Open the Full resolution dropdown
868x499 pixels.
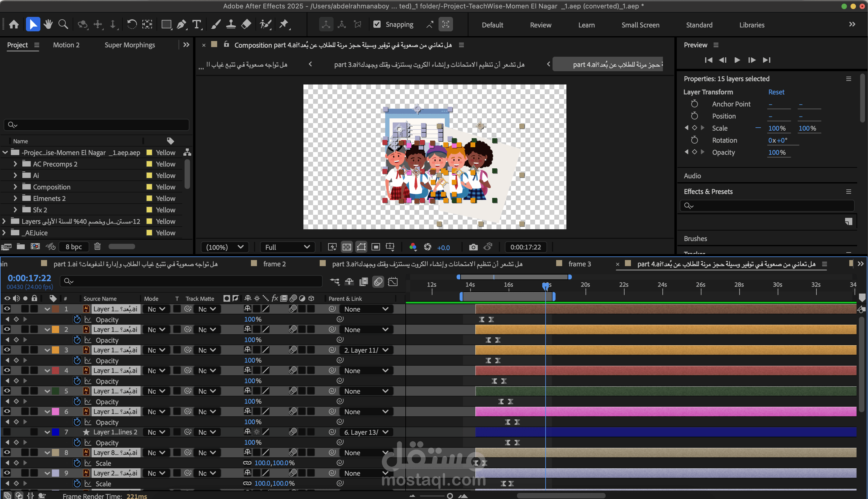tap(287, 247)
